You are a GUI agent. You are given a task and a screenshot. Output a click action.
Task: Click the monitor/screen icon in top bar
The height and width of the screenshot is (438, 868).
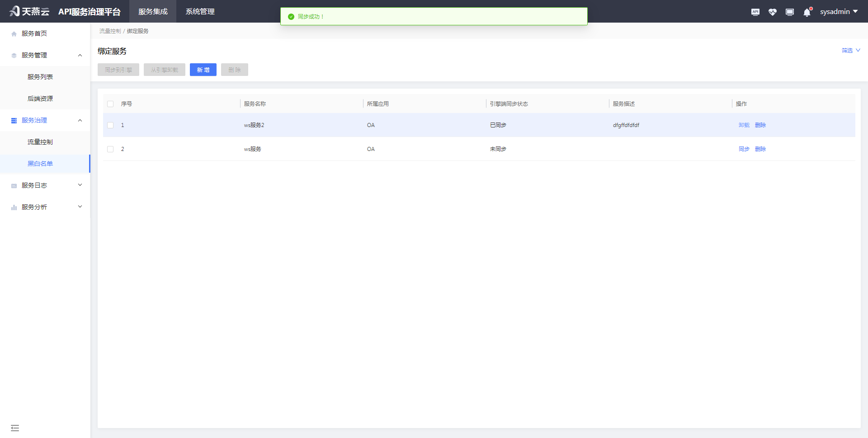789,12
